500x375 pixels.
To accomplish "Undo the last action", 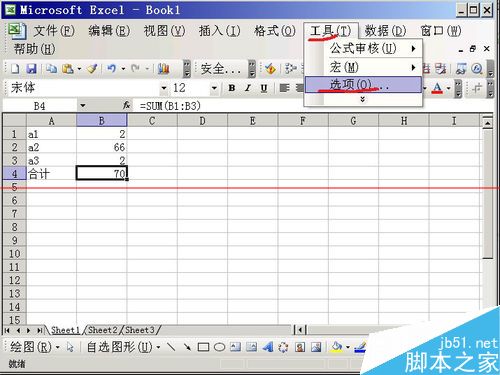I will 112,69.
